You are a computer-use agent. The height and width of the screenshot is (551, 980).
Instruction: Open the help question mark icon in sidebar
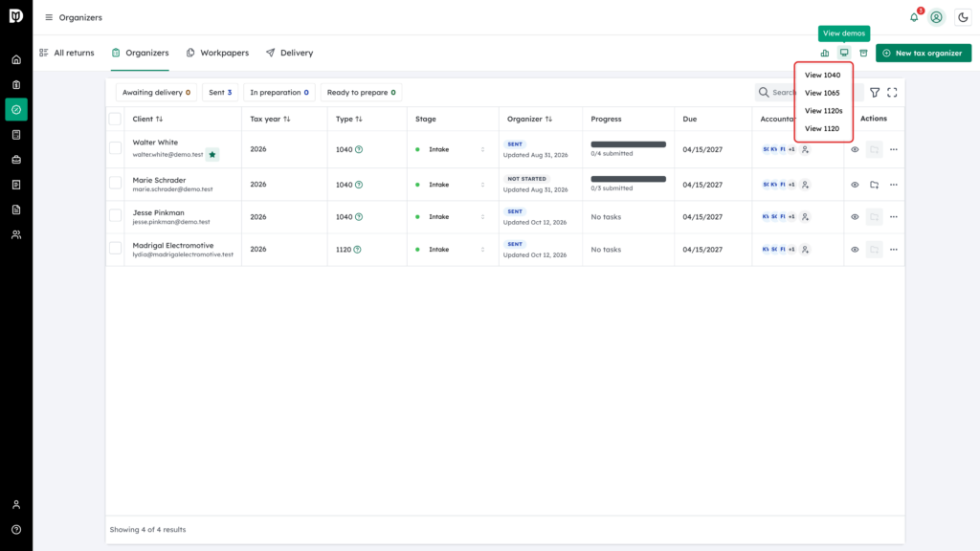click(16, 530)
